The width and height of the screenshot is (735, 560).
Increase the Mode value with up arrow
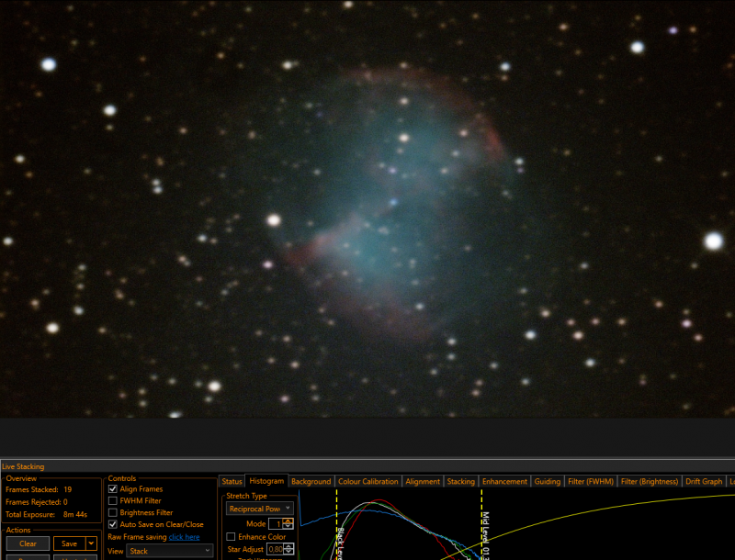pyautogui.click(x=288, y=521)
